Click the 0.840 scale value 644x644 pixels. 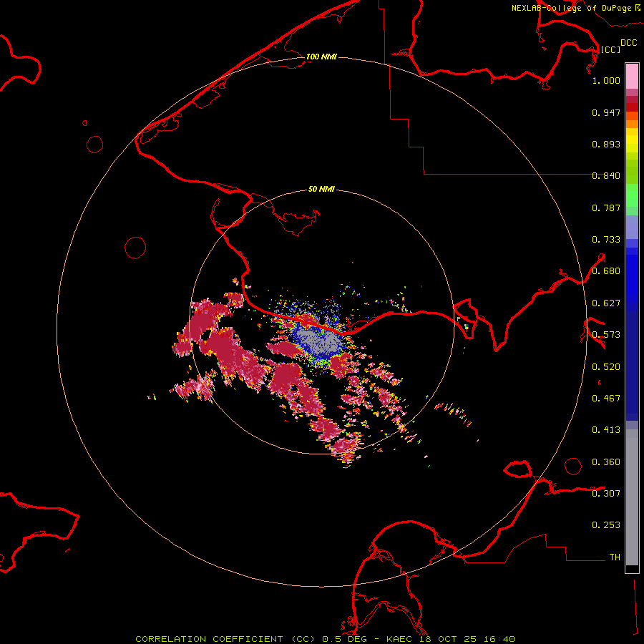coord(606,176)
